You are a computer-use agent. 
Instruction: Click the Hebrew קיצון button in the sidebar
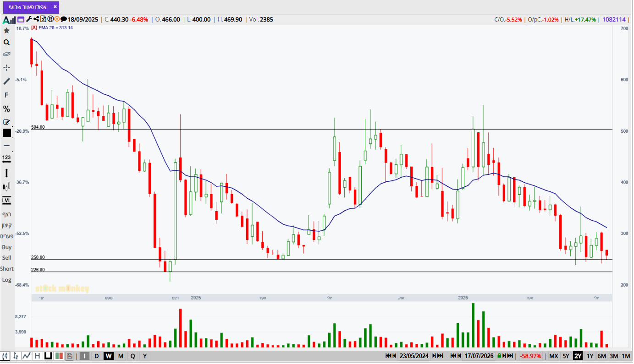[x=6, y=225]
